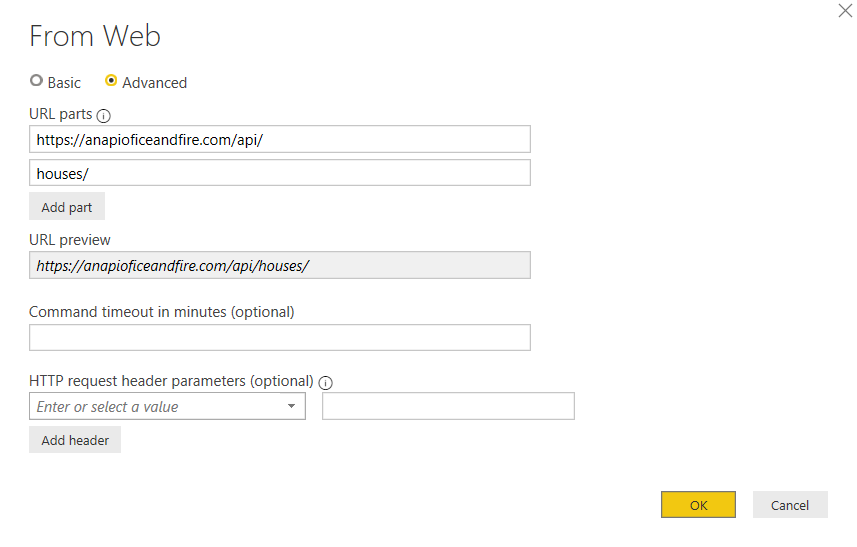Click the 'URL parts' label

[x=61, y=115]
